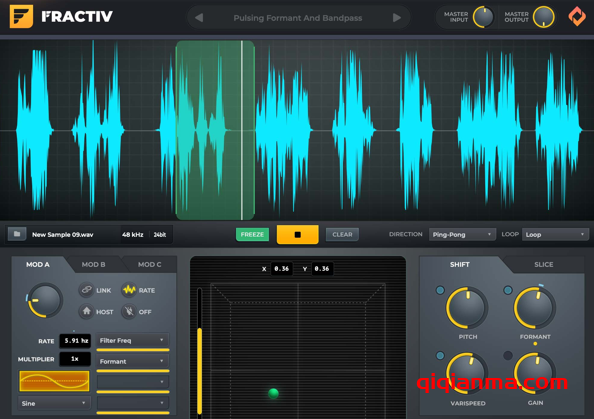The width and height of the screenshot is (594, 419).
Task: Click the Fractiv logo icon
Action: [21, 16]
